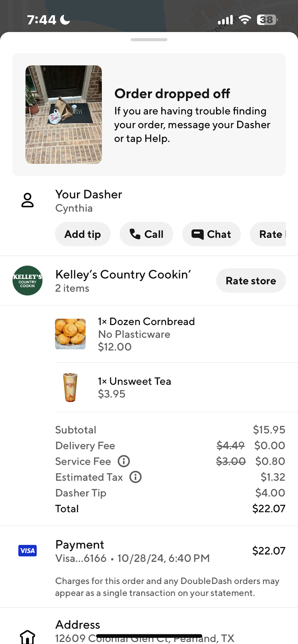Tap the Visa card icon
Image resolution: width=298 pixels, height=644 pixels.
pos(28,551)
